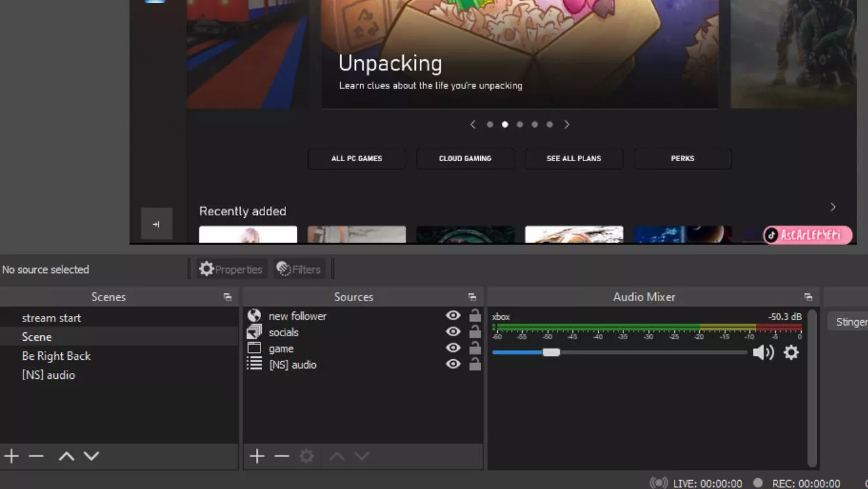
Task: Expand Recently added with the right chevron
Action: 833,206
